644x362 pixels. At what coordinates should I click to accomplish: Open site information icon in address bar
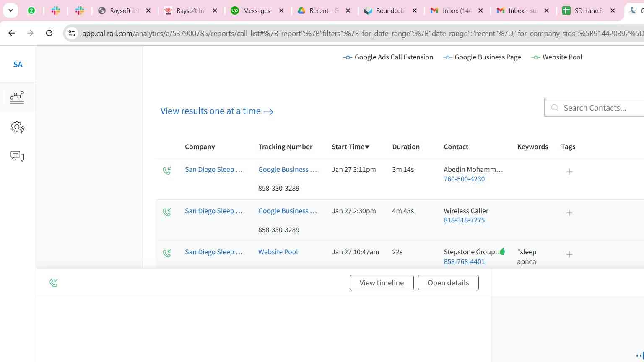(72, 33)
